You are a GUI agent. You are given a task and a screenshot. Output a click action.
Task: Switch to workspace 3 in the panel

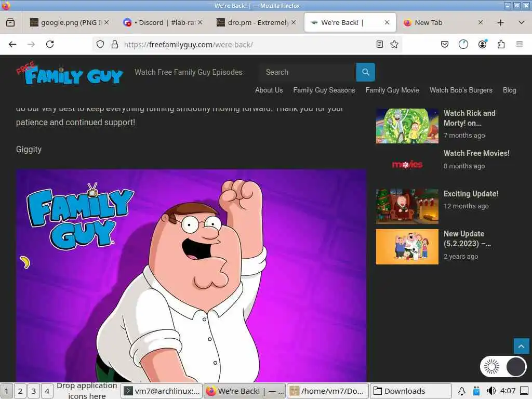pos(34,391)
